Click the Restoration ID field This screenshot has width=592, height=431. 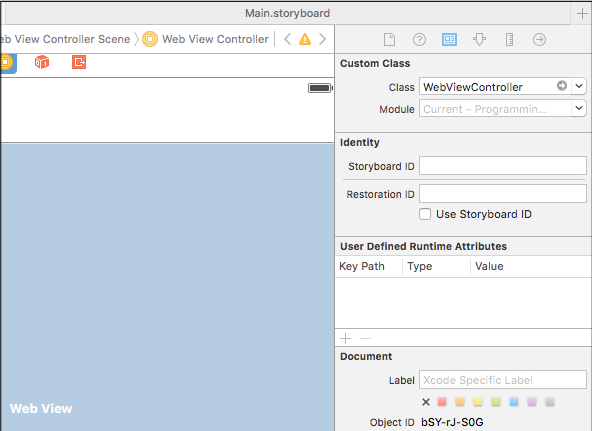click(503, 194)
